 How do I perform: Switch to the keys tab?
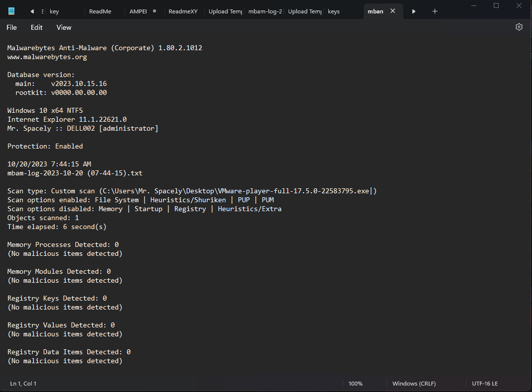(343, 11)
